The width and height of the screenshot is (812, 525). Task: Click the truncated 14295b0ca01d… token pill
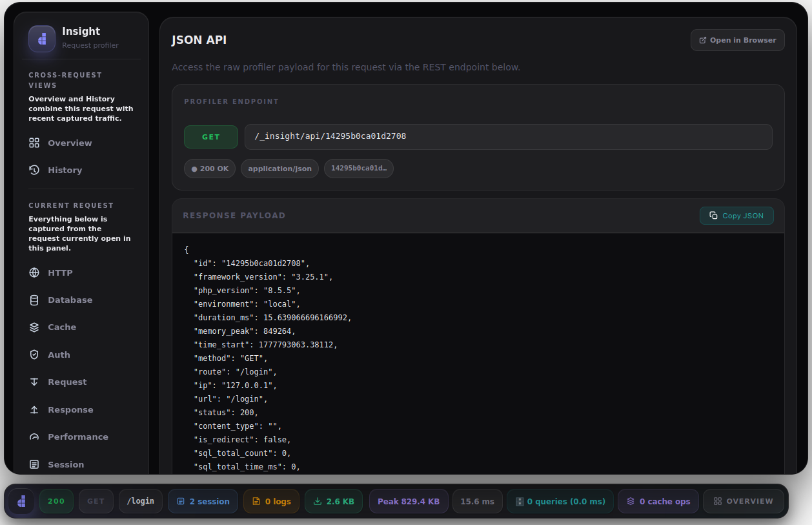[x=359, y=169]
